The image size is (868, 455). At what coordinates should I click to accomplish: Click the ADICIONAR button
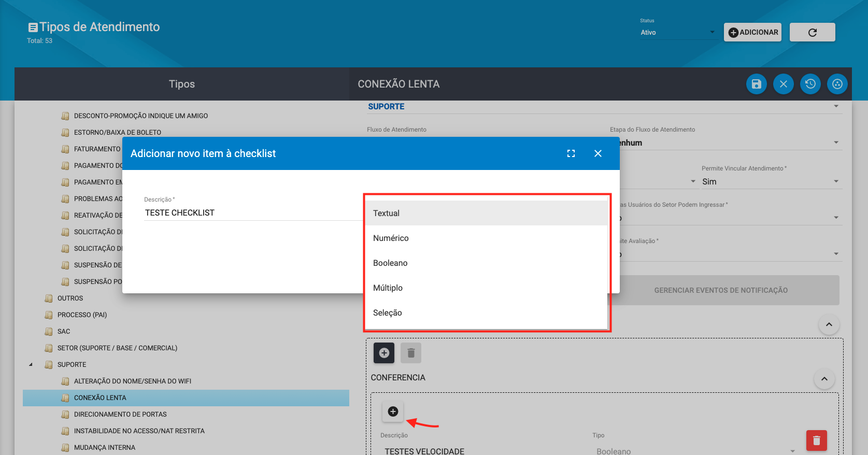(x=752, y=32)
